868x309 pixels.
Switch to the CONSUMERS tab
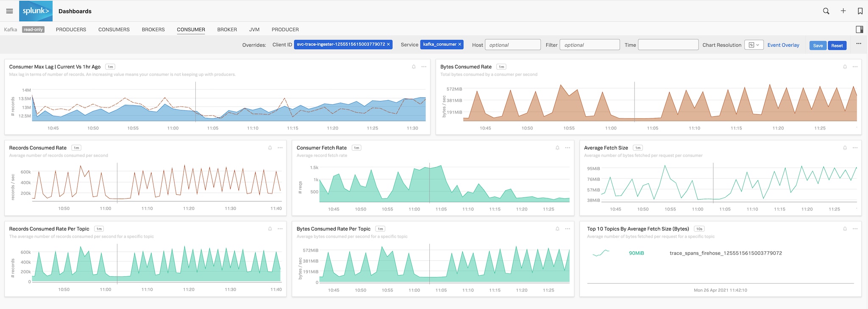[114, 29]
